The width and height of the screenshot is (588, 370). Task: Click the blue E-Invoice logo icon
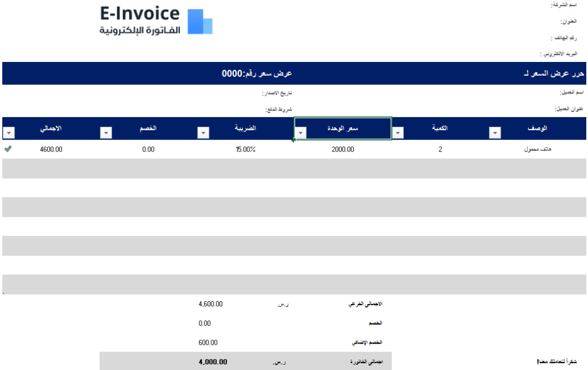tap(200, 22)
